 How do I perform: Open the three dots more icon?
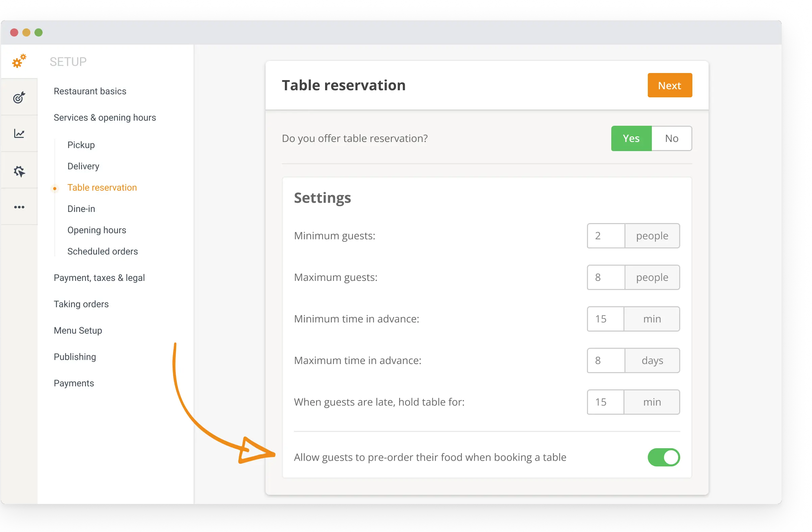[x=19, y=207]
